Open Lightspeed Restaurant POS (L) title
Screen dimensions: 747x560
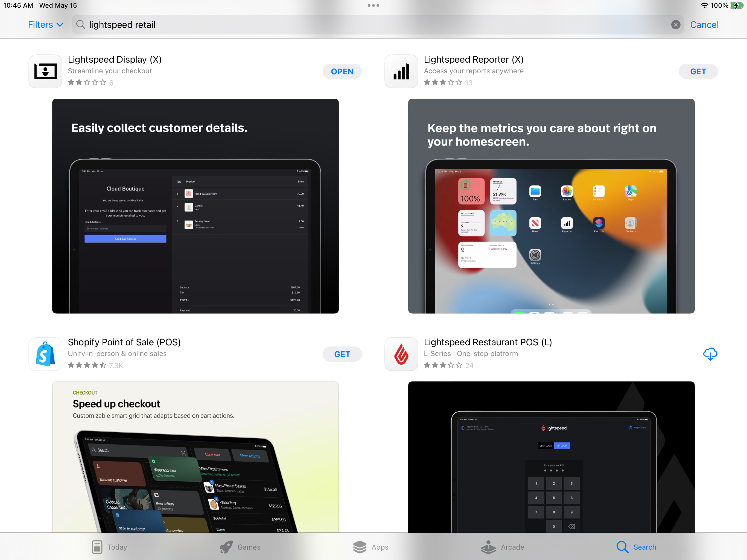[488, 342]
